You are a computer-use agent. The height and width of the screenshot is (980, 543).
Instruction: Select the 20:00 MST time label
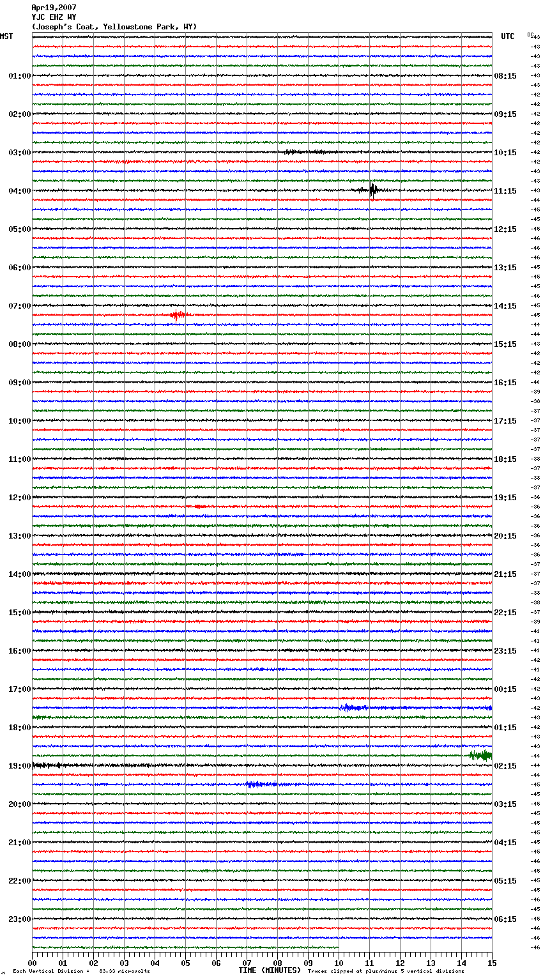coord(20,804)
